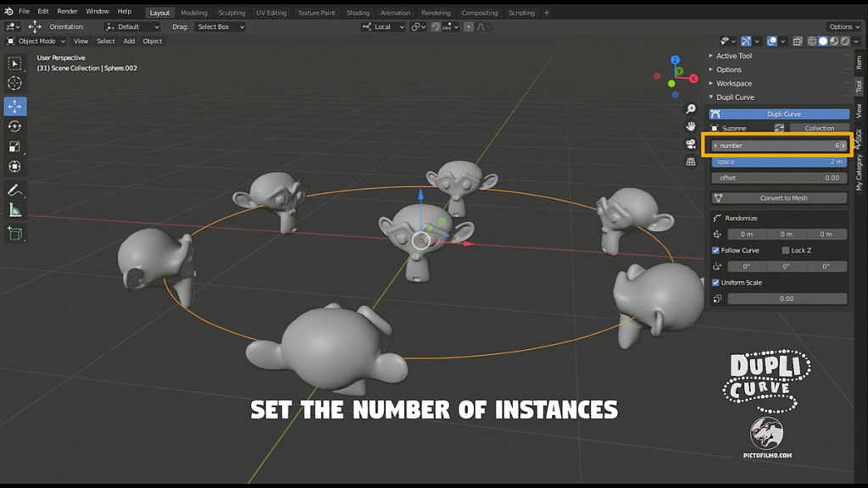The height and width of the screenshot is (488, 868).
Task: Select the Add Cube tool
Action: (15, 234)
